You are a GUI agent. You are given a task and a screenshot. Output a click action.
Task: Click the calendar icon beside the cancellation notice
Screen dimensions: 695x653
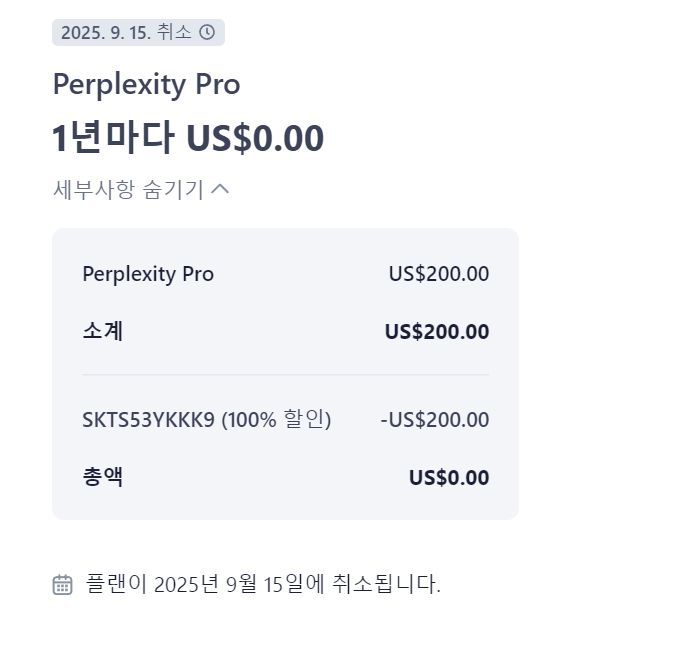point(62,585)
